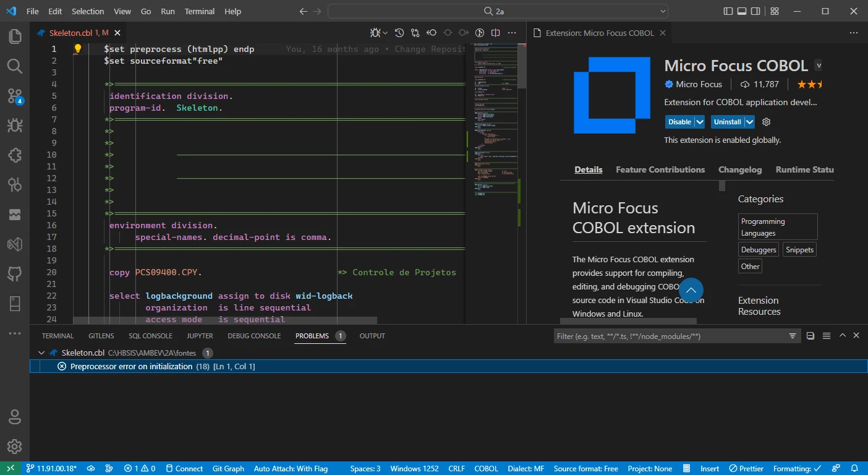Open the Explorer view in activity bar
This screenshot has height=475, width=868.
pyautogui.click(x=15, y=36)
